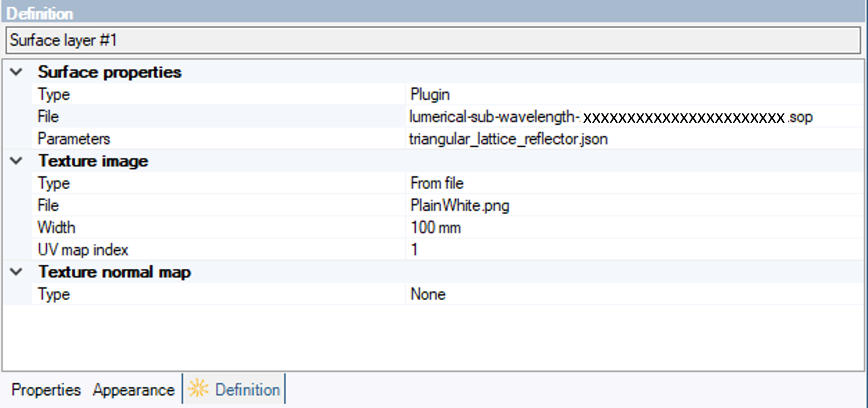868x408 pixels.
Task: Select the File label under Surface properties
Action: tap(48, 117)
